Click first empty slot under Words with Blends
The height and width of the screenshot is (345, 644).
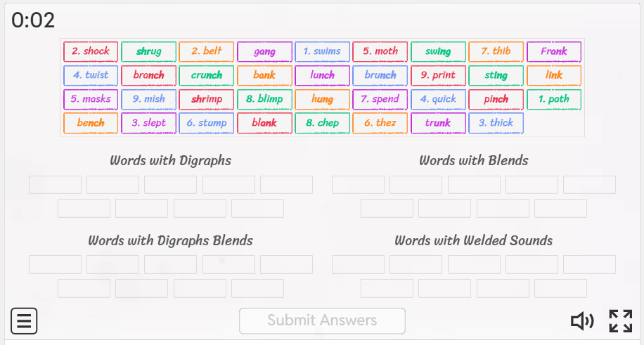(x=358, y=185)
